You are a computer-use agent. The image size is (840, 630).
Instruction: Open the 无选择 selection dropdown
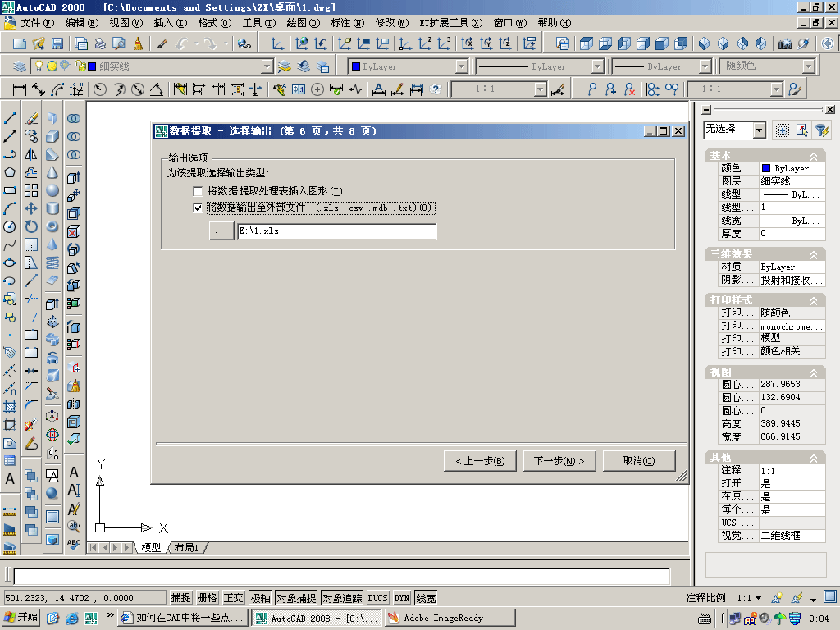[x=759, y=130]
